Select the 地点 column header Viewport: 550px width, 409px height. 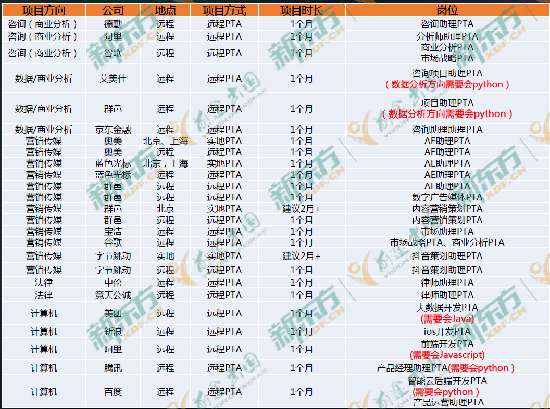(x=165, y=10)
